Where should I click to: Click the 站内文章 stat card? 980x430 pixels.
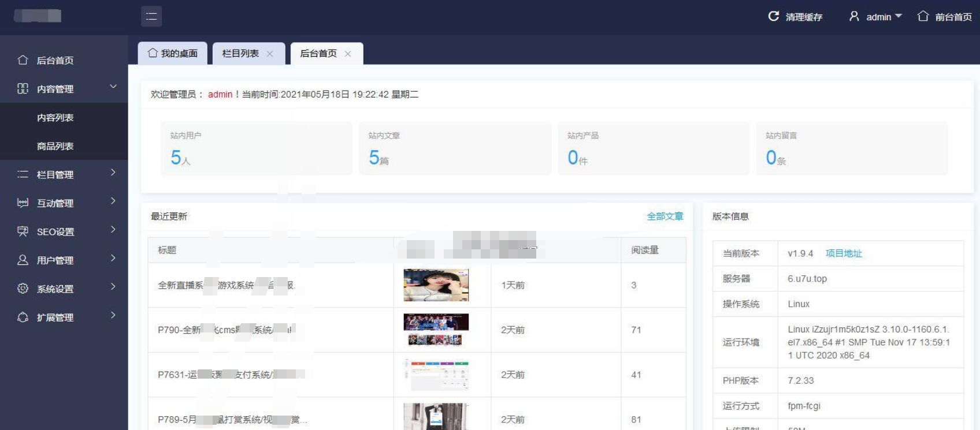[455, 148]
